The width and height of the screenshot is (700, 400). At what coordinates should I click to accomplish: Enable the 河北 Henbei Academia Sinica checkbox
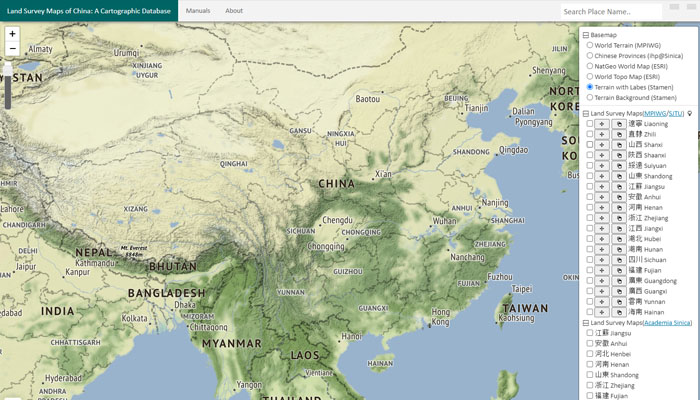point(590,354)
